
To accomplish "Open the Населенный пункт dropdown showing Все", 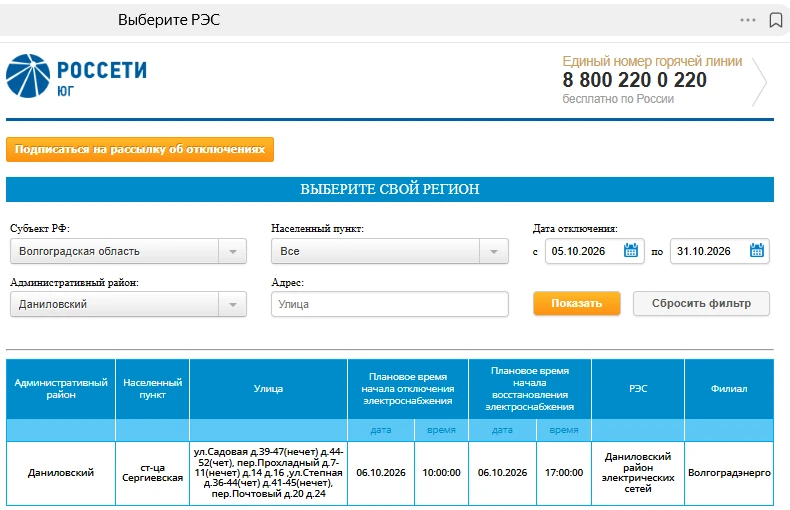I will click(x=389, y=251).
